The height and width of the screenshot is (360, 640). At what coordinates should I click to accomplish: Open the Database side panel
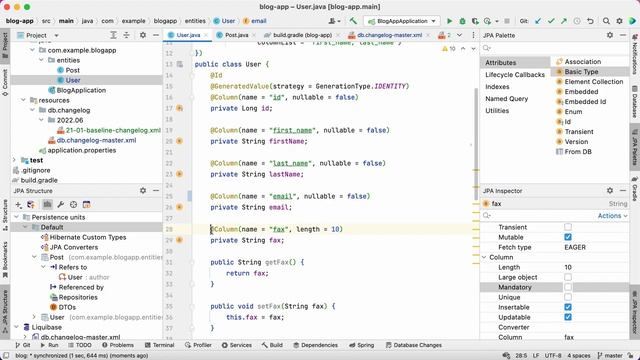click(635, 102)
